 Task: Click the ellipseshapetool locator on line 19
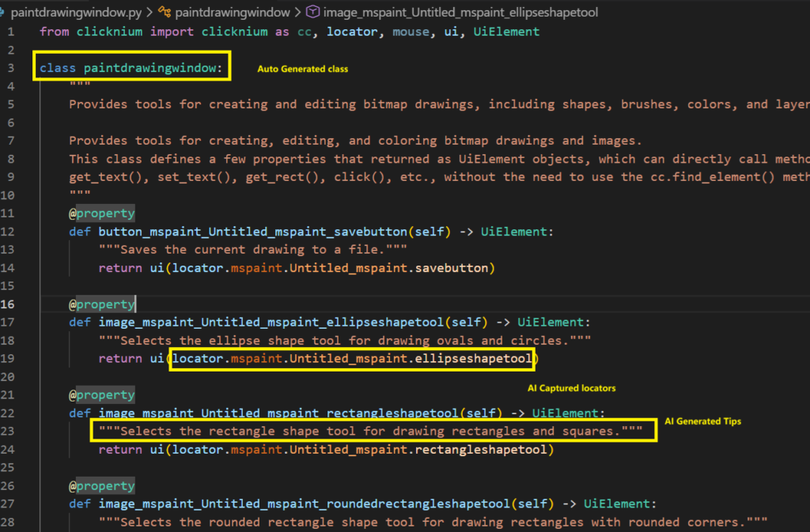[479, 359]
